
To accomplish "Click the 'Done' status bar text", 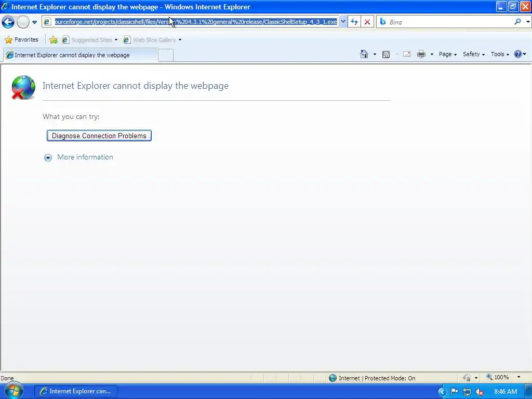I will tap(7, 378).
